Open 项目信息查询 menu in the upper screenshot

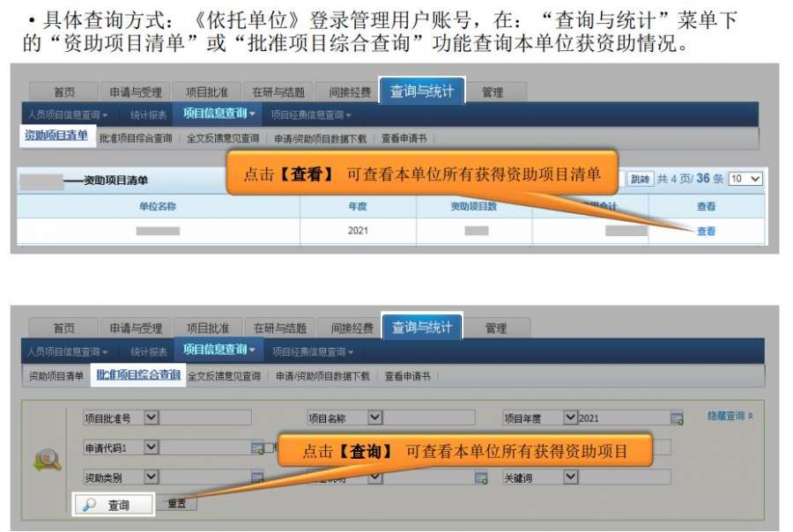coord(218,114)
